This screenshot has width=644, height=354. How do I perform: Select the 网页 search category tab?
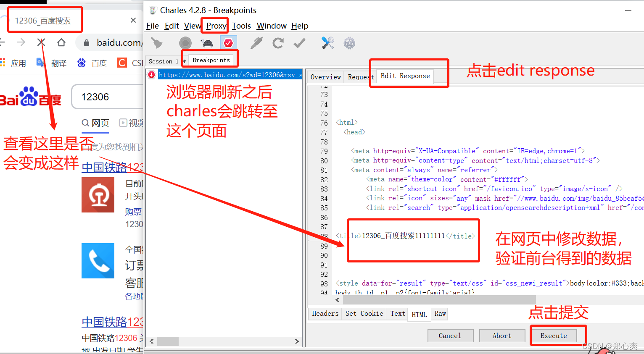click(95, 123)
